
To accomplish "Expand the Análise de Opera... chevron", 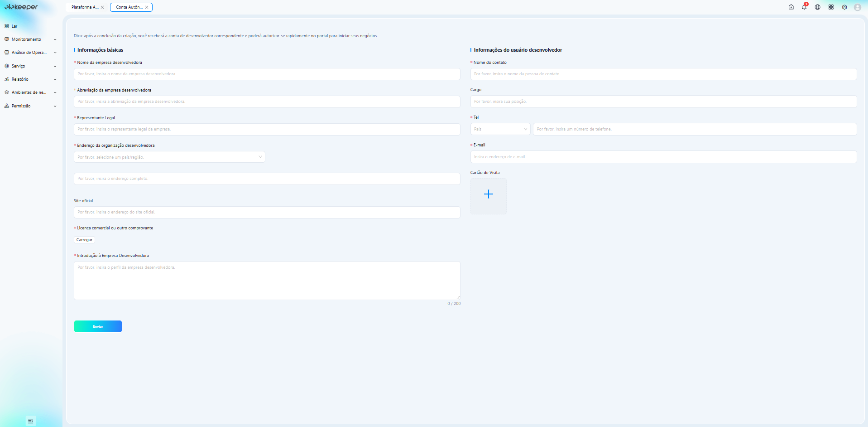I will (x=55, y=53).
